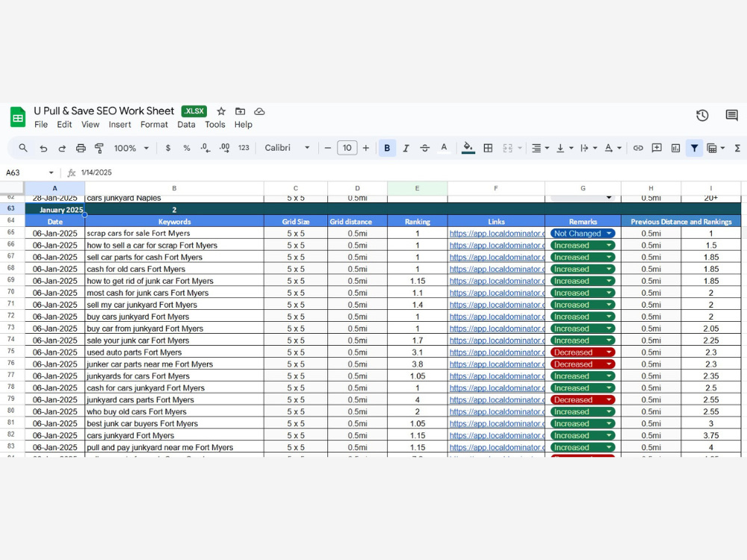Toggle Italic formatting
This screenshot has height=560, width=747.
coord(406,148)
